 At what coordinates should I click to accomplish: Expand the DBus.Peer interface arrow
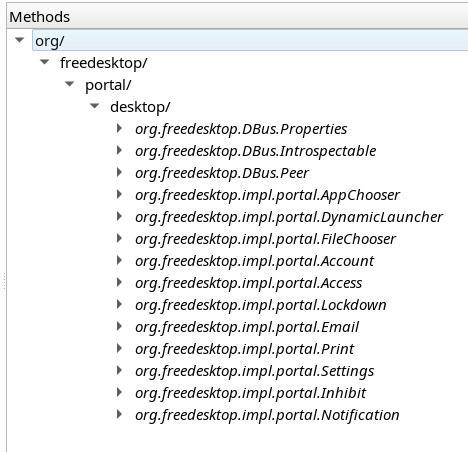[119, 173]
